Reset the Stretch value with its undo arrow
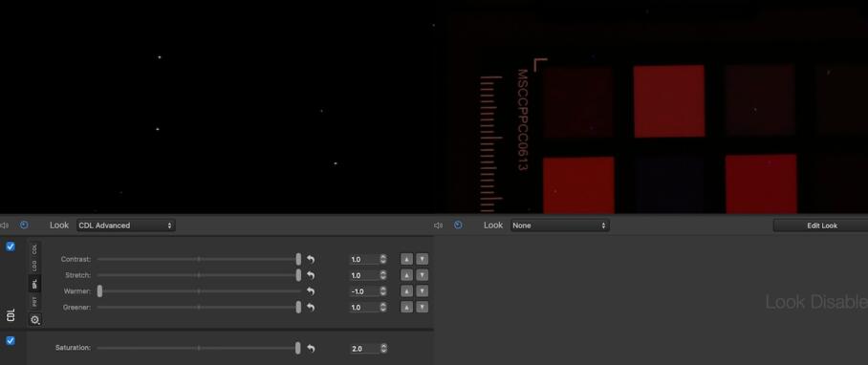 pos(311,275)
